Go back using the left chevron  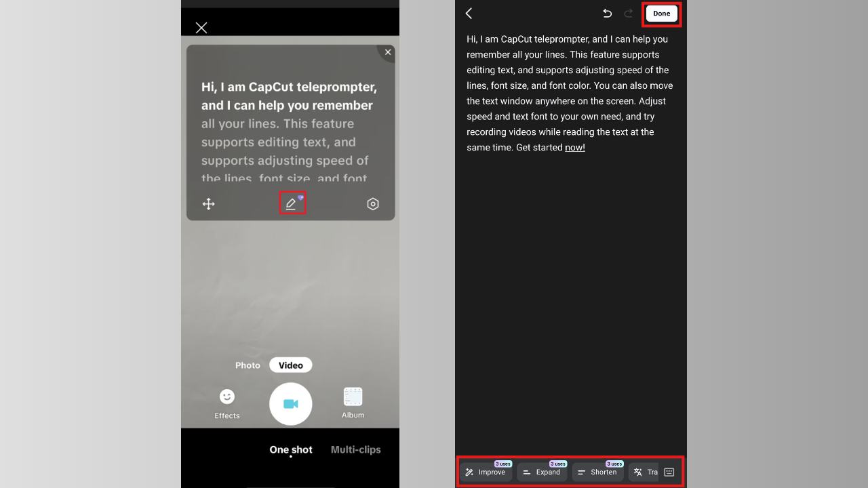[469, 14]
